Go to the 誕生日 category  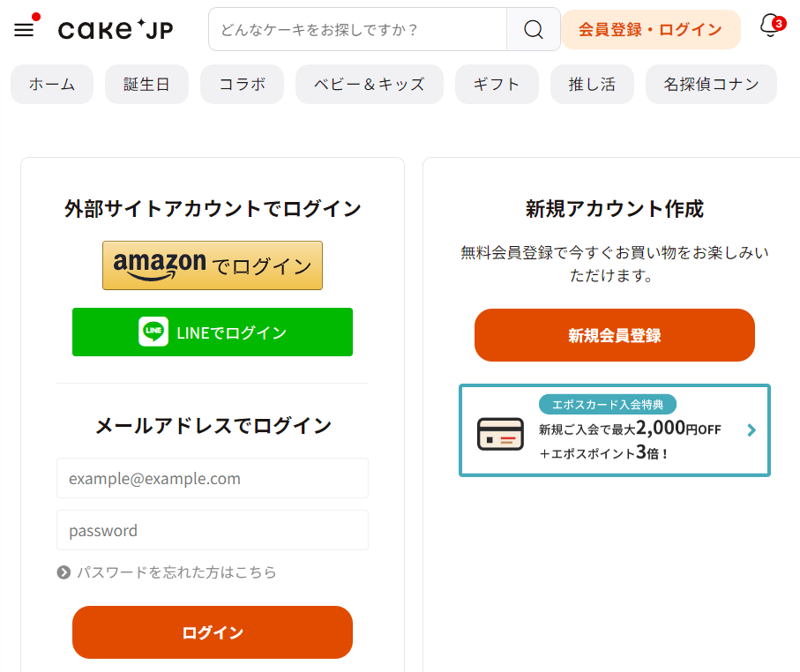click(x=146, y=85)
